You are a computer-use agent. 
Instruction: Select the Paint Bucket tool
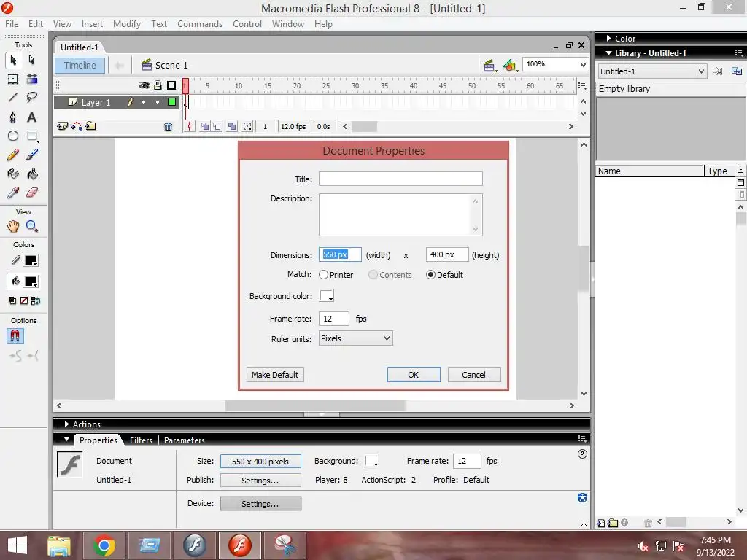(x=32, y=174)
